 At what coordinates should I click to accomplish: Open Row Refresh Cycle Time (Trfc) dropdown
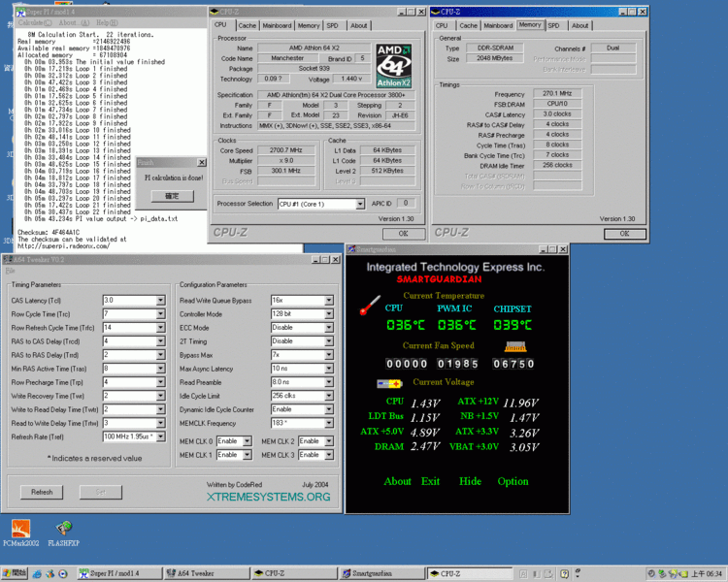click(160, 328)
